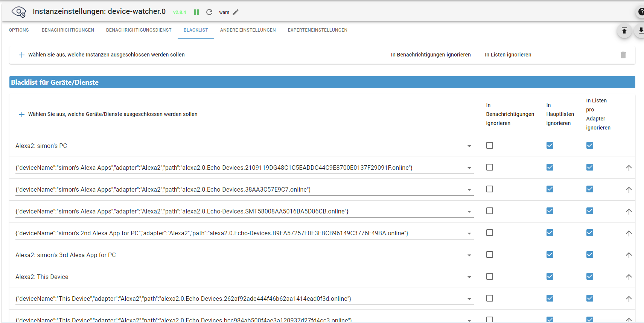644x323 pixels.
Task: Untick main lists ignore for 38AA3C57E9C7.online row
Action: click(550, 189)
